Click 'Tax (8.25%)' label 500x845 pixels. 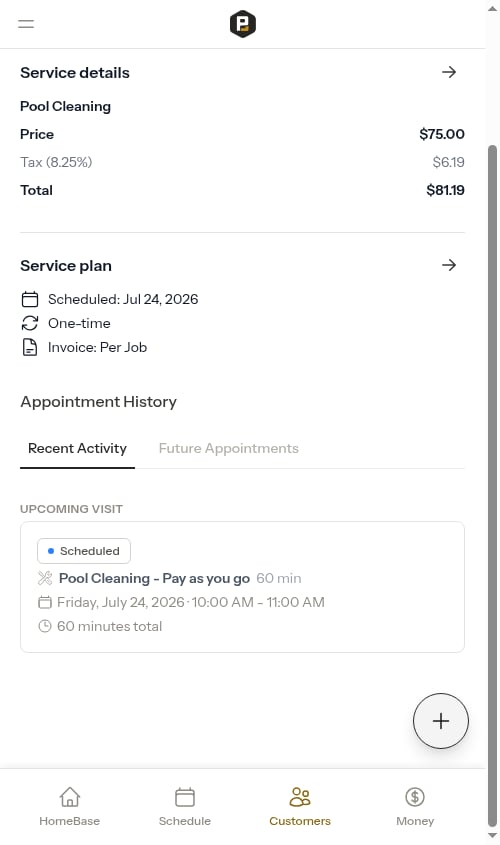coord(56,162)
